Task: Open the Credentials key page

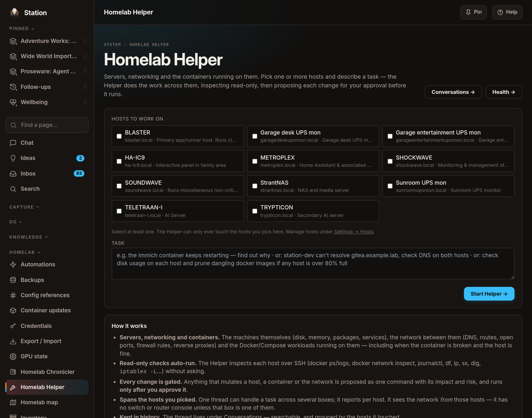Action: (x=47, y=326)
